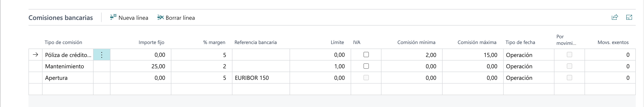Screen dimensions: 644x107
Task: Click the Borrar línea icon
Action: click(160, 17)
